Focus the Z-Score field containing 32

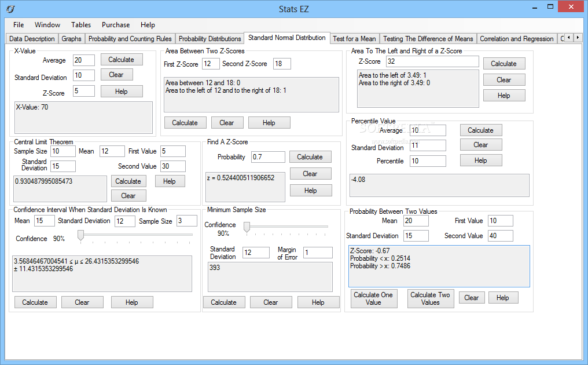point(432,61)
